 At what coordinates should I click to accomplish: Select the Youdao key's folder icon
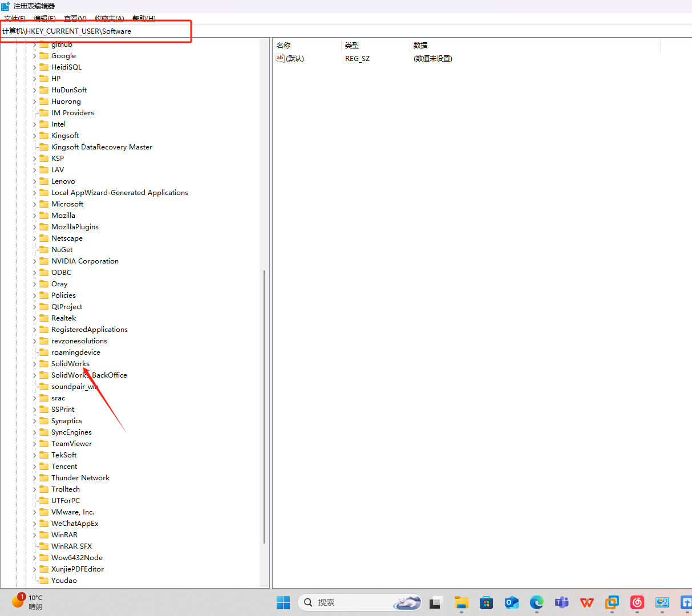point(44,580)
